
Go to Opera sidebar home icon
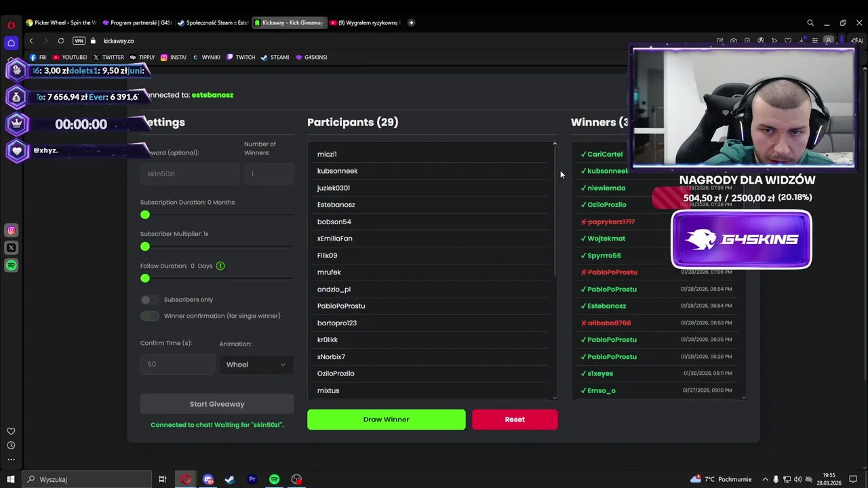[11, 43]
